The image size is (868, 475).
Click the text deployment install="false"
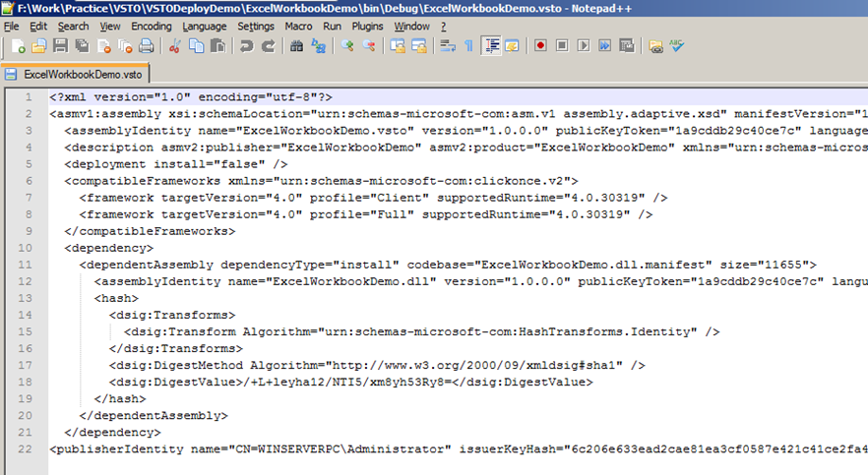coord(168,164)
